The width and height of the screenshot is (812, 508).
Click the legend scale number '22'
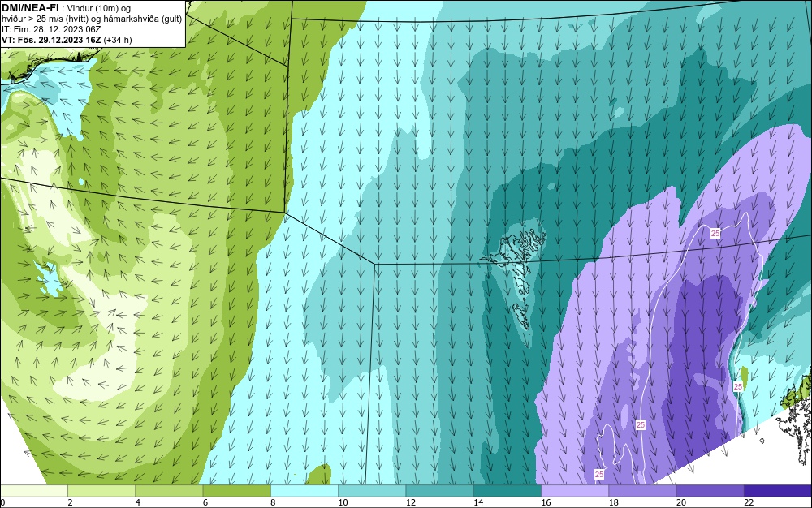coord(749,502)
